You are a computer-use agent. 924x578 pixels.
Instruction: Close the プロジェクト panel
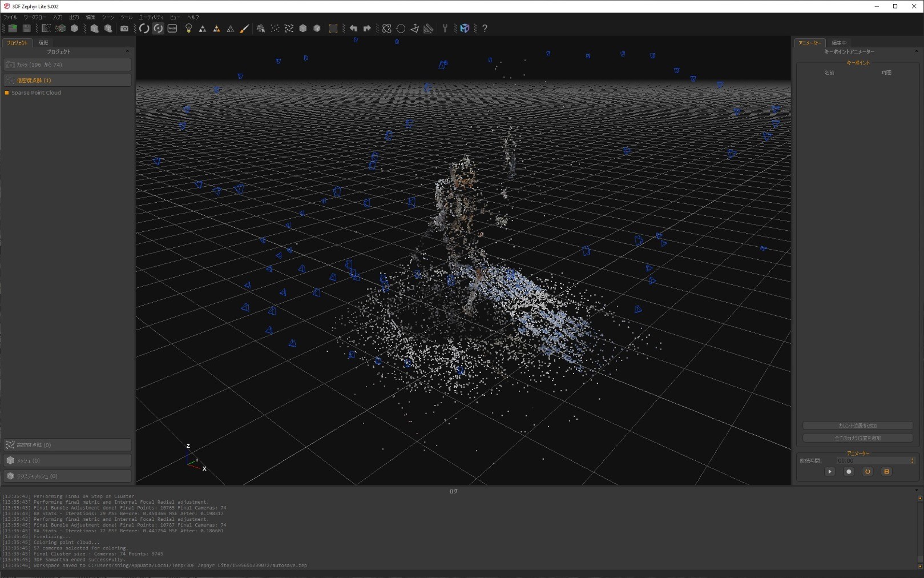[127, 51]
